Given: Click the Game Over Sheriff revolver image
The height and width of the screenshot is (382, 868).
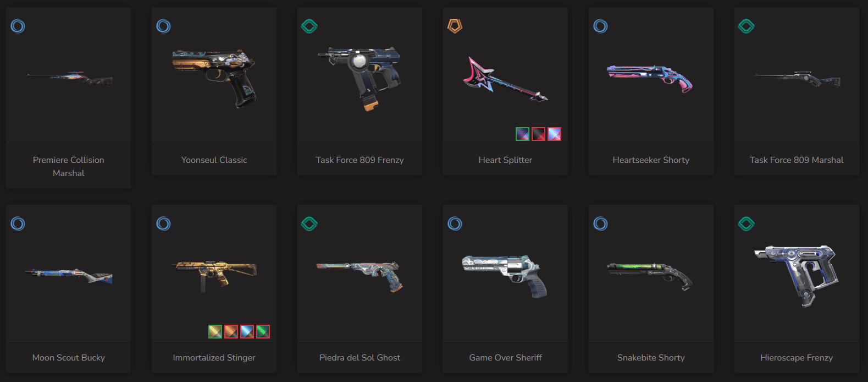Looking at the screenshot, I should pyautogui.click(x=505, y=276).
